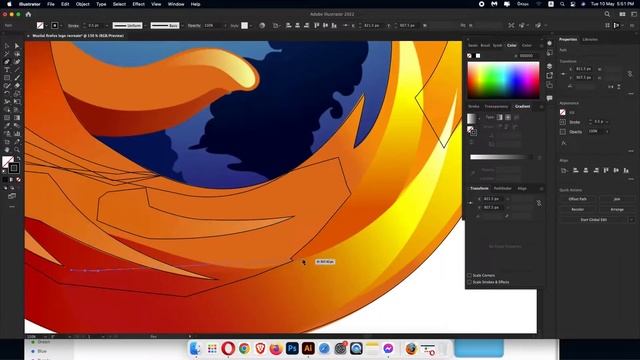
Task: Open stroke weight dropdown in control bar
Action: point(107,25)
